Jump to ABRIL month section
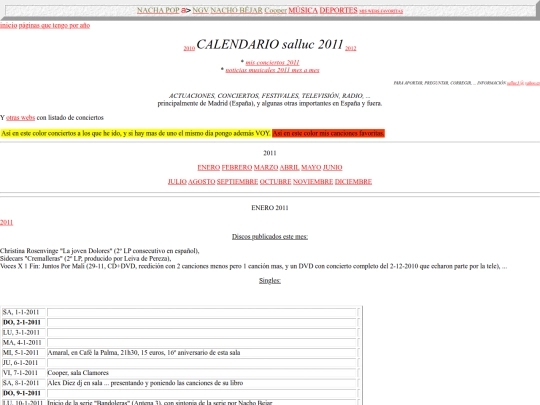The image size is (540, 405). pyautogui.click(x=289, y=167)
